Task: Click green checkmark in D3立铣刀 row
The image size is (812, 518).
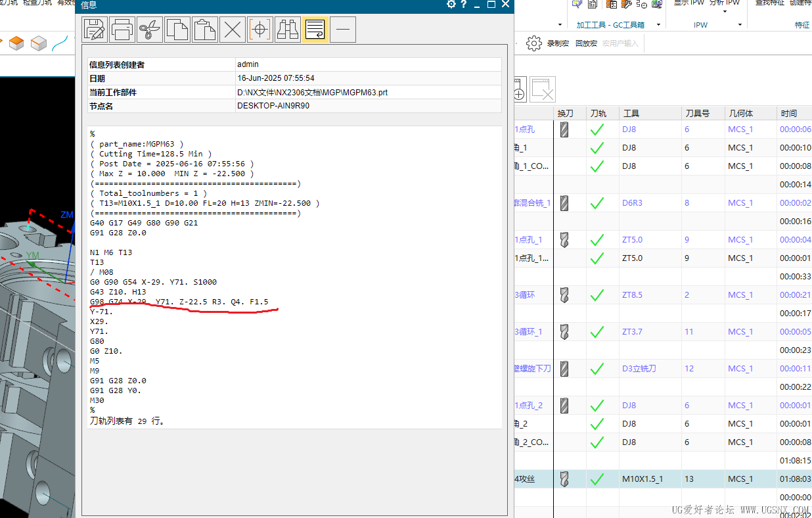Action: click(x=597, y=369)
